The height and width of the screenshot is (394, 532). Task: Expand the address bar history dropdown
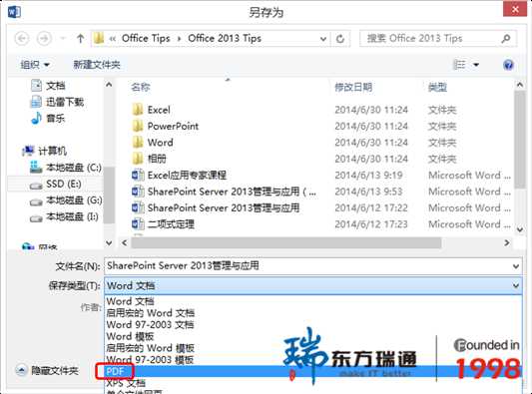click(x=323, y=39)
